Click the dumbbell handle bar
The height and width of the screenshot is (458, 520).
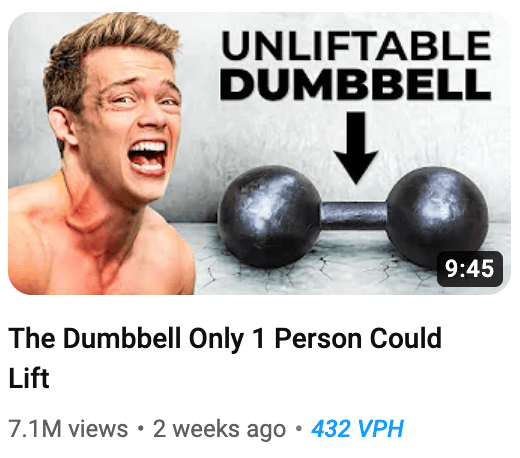tap(354, 215)
